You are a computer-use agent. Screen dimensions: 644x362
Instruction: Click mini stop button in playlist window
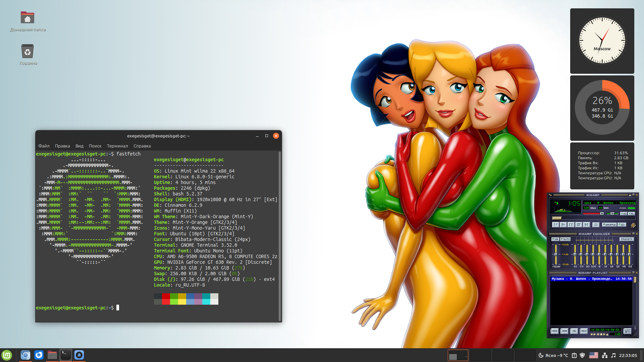[x=601, y=334]
